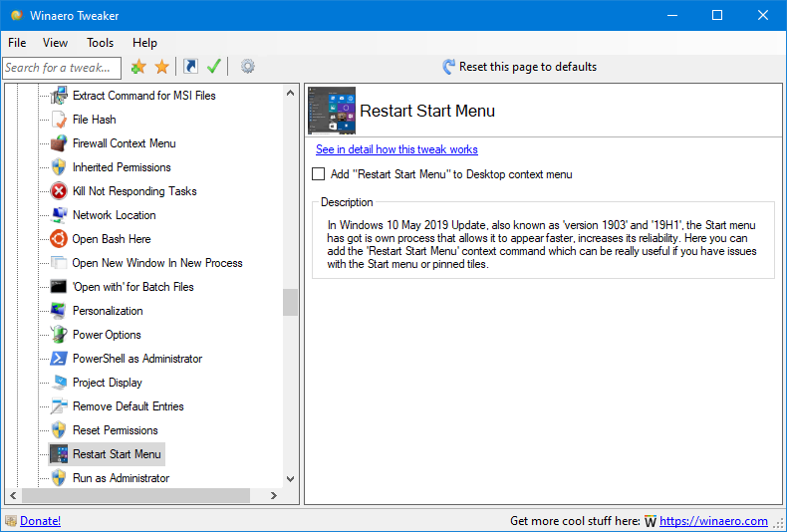Open bookmarks with the plain star icon
This screenshot has height=532, width=787.
coord(162,67)
